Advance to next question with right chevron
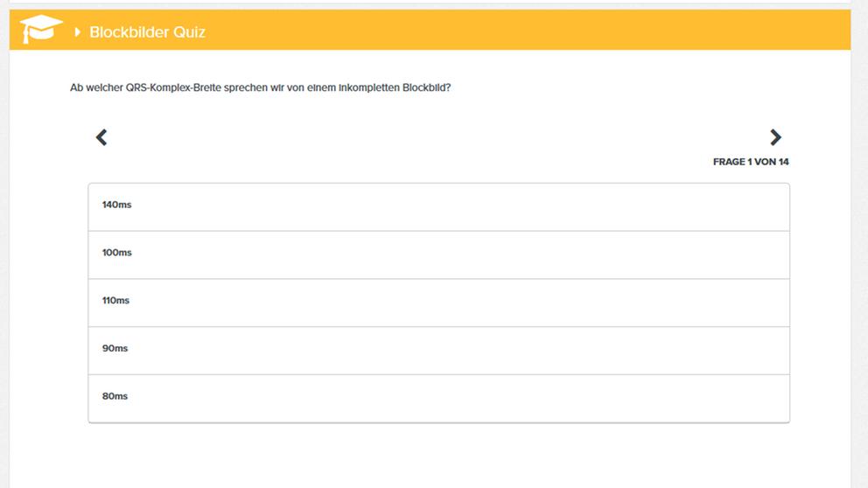Screen dimensions: 868x488 click(x=775, y=137)
